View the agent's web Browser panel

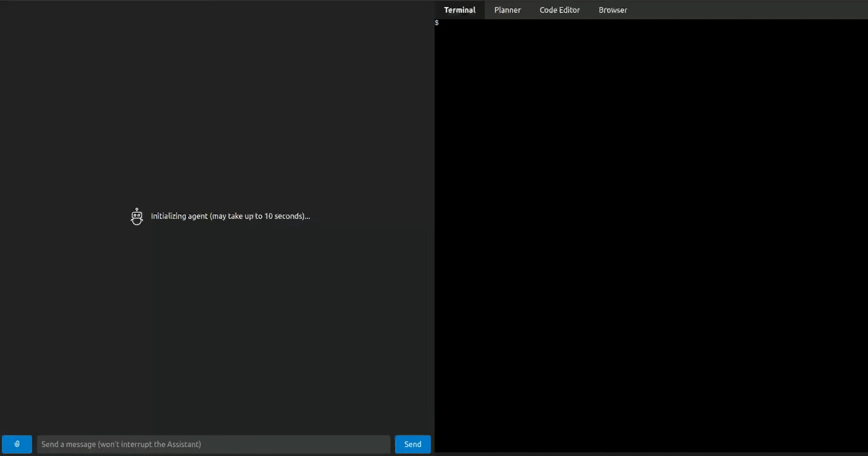point(613,10)
